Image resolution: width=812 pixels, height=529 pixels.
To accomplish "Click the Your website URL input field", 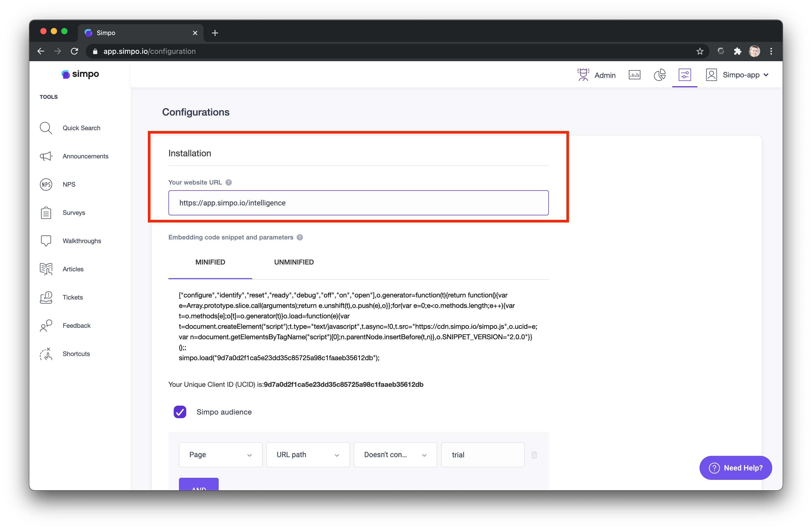I will (358, 203).
